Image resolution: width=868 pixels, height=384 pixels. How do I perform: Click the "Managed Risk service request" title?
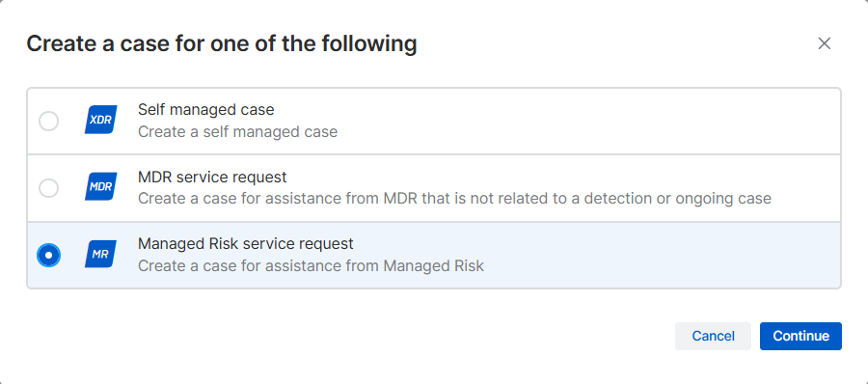245,244
